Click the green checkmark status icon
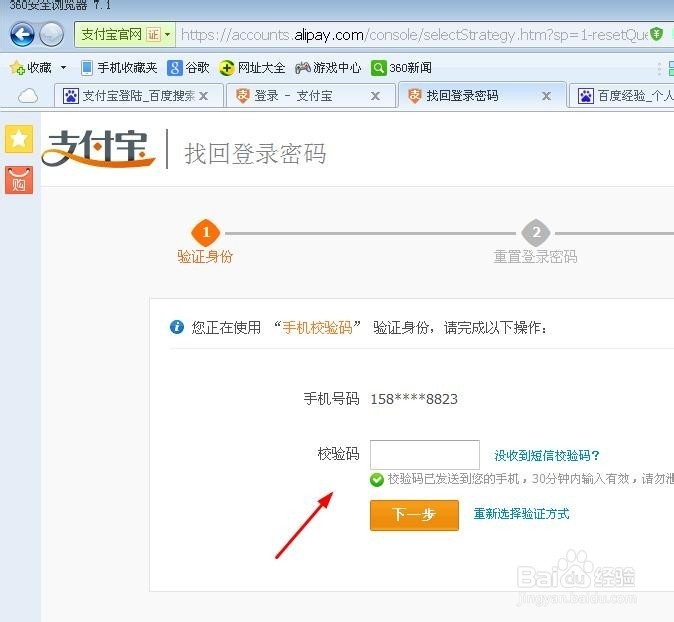The width and height of the screenshot is (674, 622). [x=377, y=480]
